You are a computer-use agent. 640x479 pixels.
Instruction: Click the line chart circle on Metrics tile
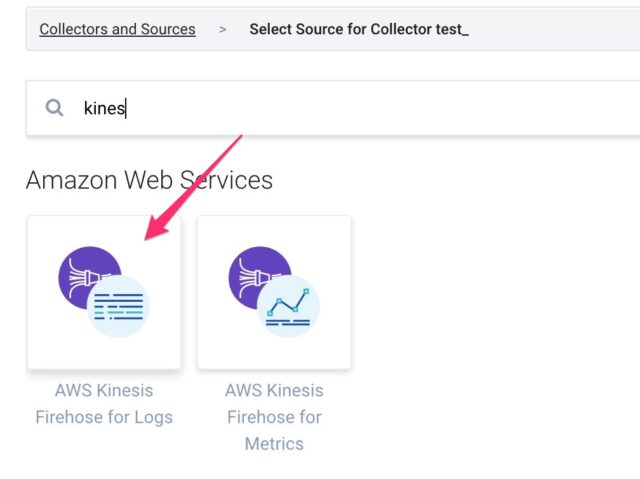click(288, 306)
